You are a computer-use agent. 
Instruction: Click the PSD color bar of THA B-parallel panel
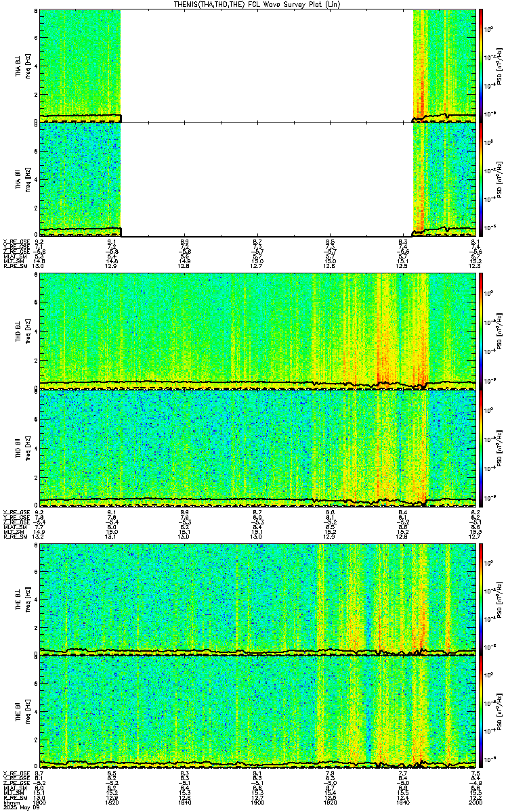pos(481,179)
